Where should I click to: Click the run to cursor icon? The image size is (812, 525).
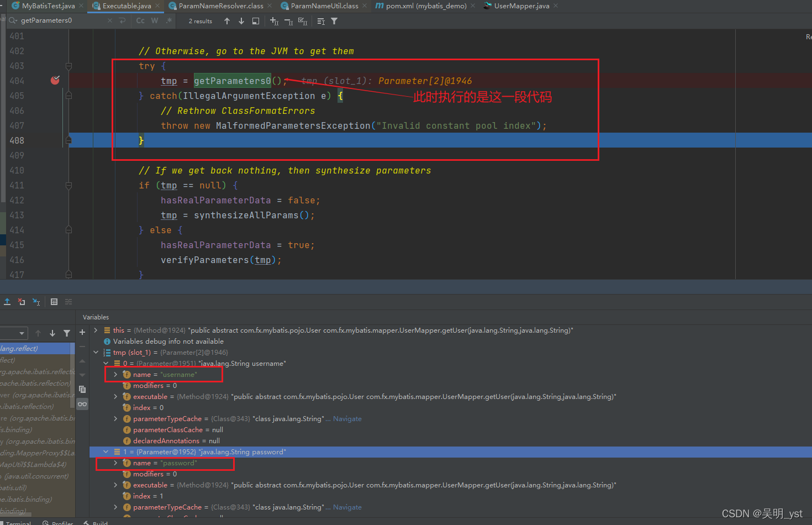tap(36, 302)
